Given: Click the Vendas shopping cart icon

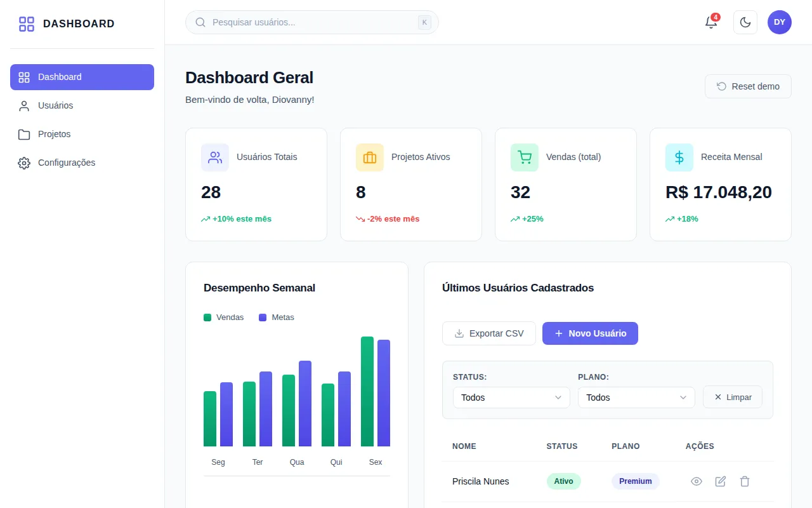Looking at the screenshot, I should (525, 157).
